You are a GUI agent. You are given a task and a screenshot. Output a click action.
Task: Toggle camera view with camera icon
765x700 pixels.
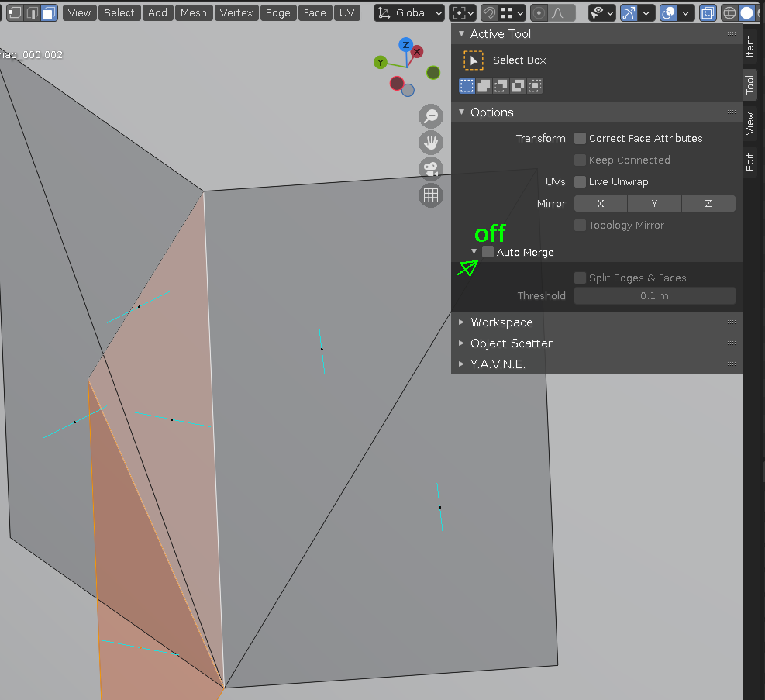click(x=430, y=169)
